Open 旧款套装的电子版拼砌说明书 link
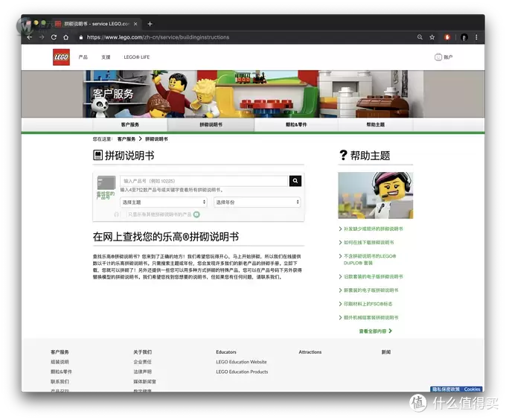Image resolution: width=506 pixels, height=420 pixels. tap(374, 277)
